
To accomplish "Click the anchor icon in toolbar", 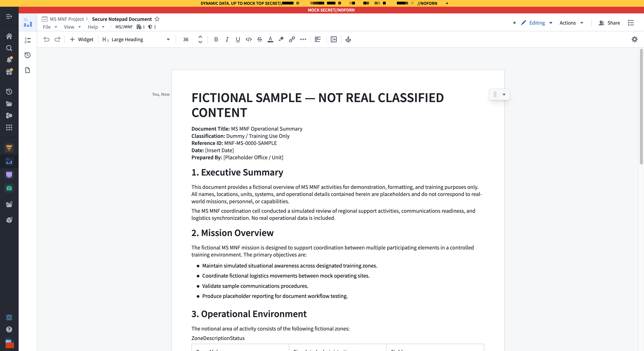I will (x=348, y=39).
